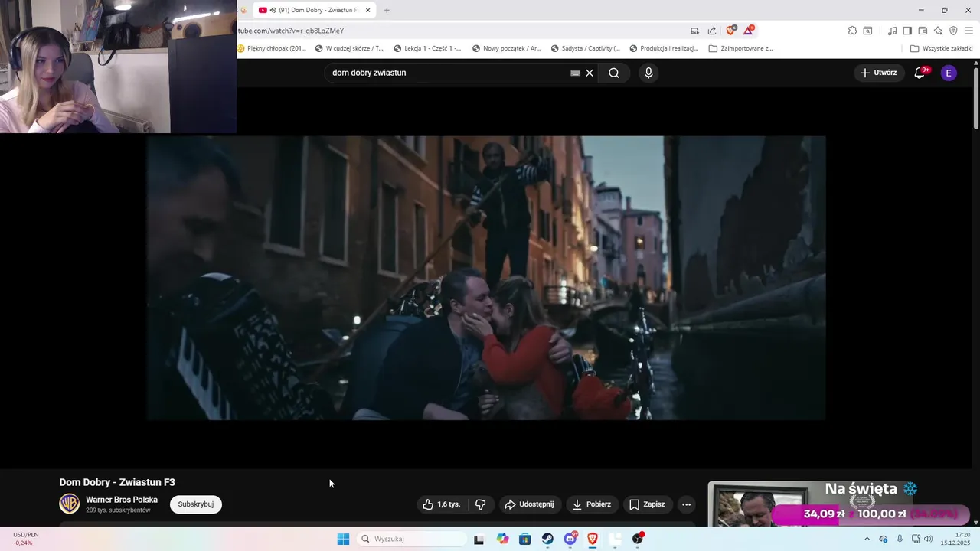Open the volume speaker tray icon
The height and width of the screenshot is (551, 980).
pyautogui.click(x=929, y=539)
